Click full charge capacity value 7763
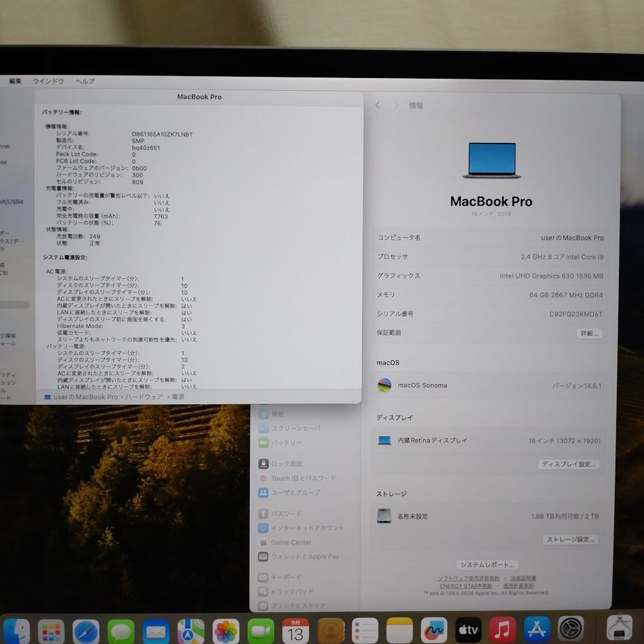 [160, 216]
